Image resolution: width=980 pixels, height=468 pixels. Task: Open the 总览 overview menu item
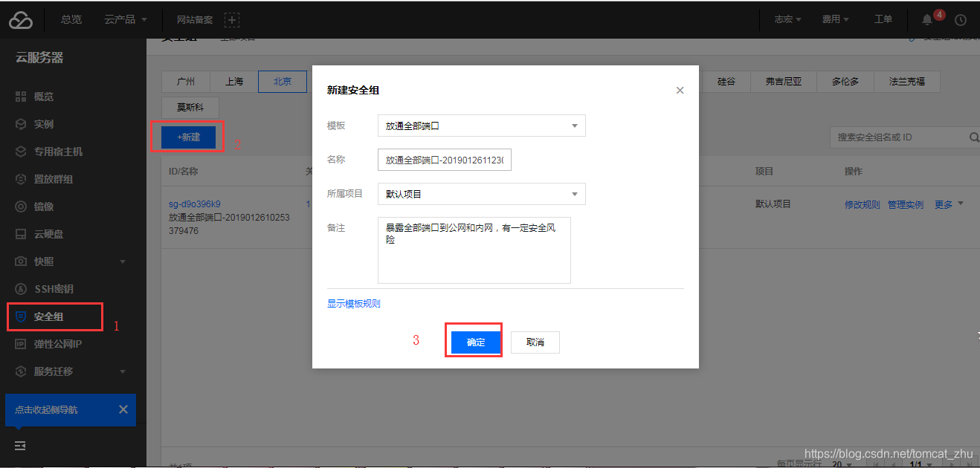[71, 19]
